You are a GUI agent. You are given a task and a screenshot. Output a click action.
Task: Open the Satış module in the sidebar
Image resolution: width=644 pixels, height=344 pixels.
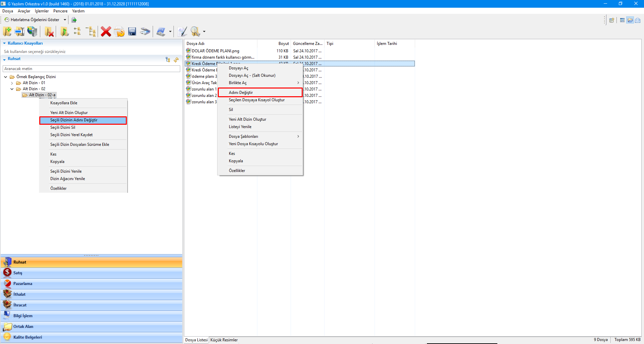(18, 273)
